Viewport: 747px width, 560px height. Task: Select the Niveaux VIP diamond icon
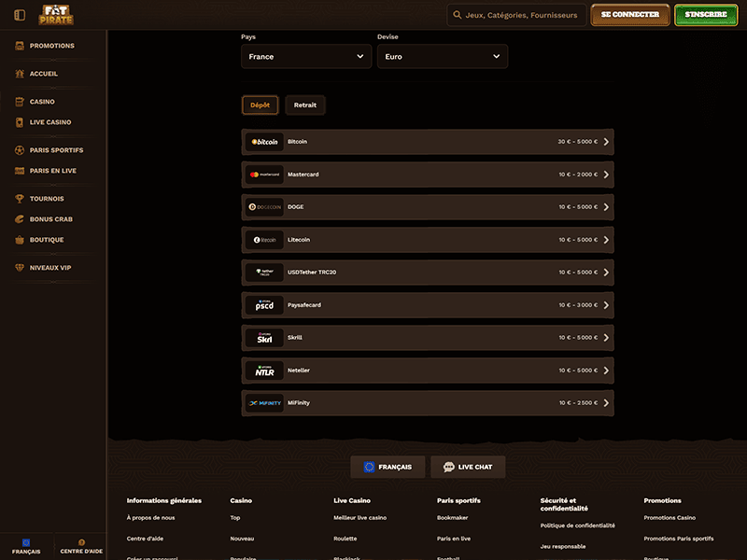[20, 268]
